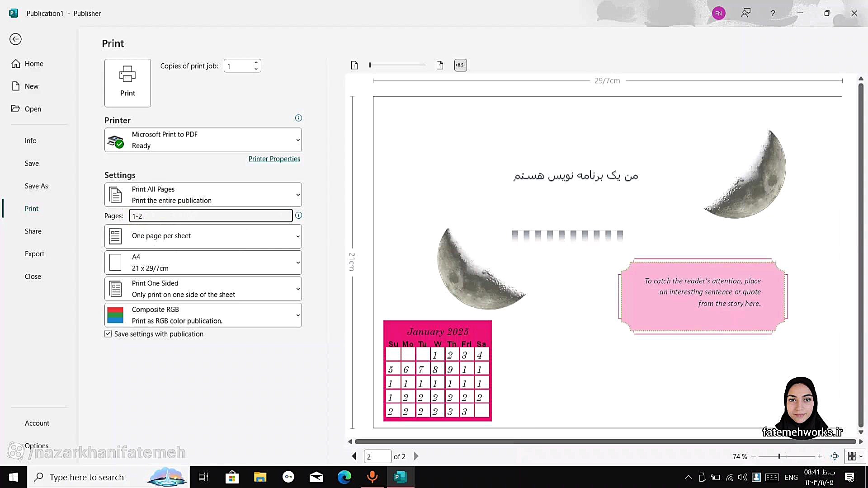The width and height of the screenshot is (868, 488).
Task: Click the feedback person icon in title bar
Action: pyautogui.click(x=746, y=13)
